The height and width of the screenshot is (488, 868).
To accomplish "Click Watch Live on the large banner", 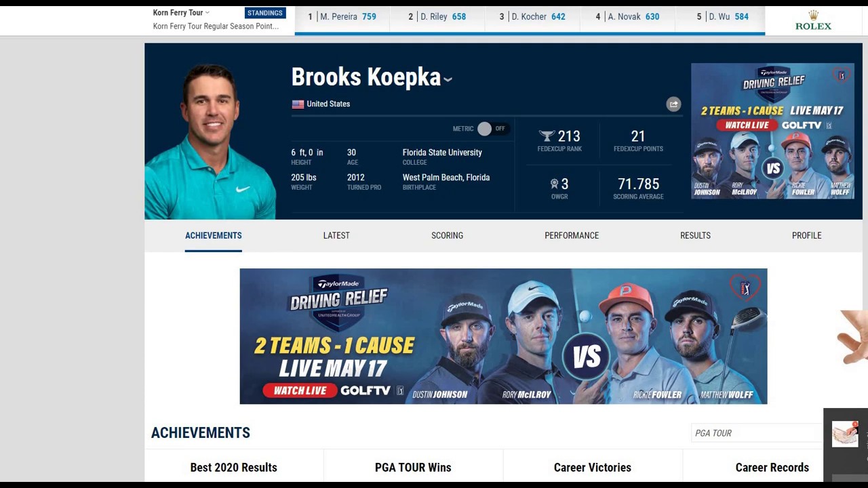I will click(x=300, y=390).
